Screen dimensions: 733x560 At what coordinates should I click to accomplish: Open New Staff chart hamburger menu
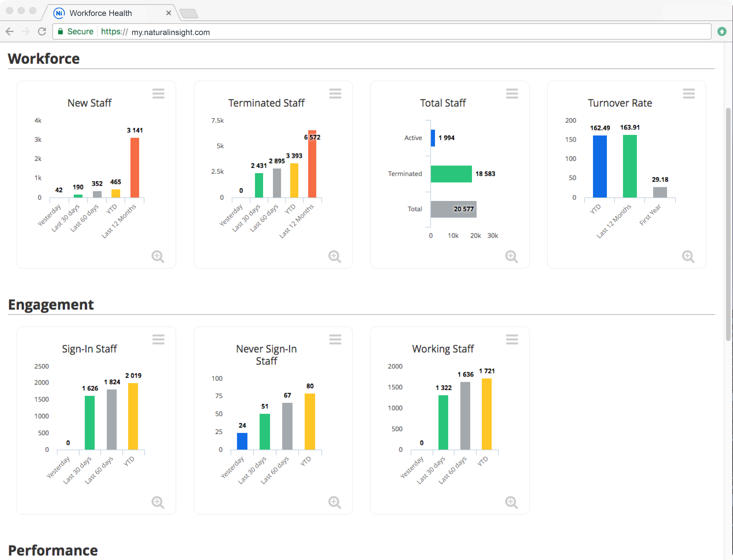click(158, 94)
